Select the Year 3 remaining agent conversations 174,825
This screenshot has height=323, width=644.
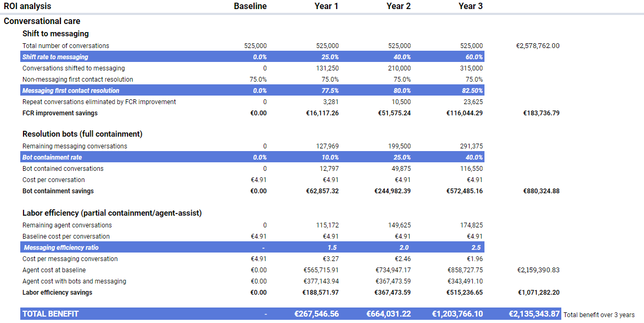coord(471,225)
